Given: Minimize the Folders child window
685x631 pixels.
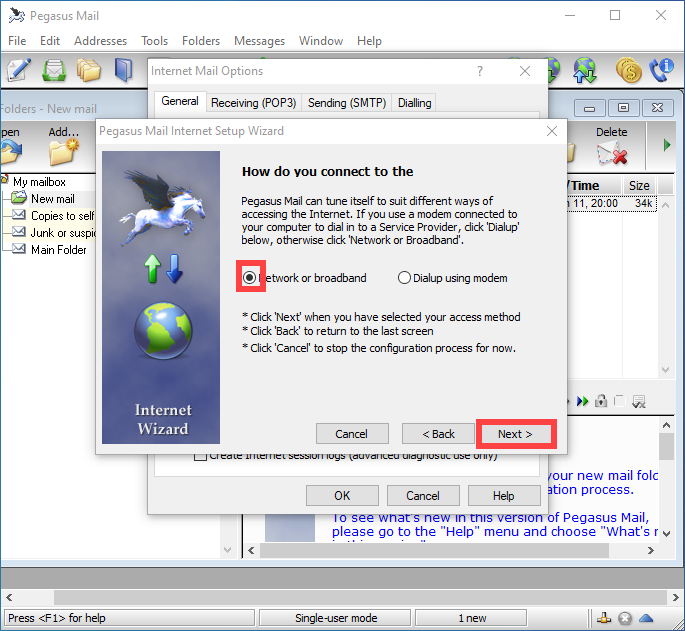Looking at the screenshot, I should (x=589, y=108).
